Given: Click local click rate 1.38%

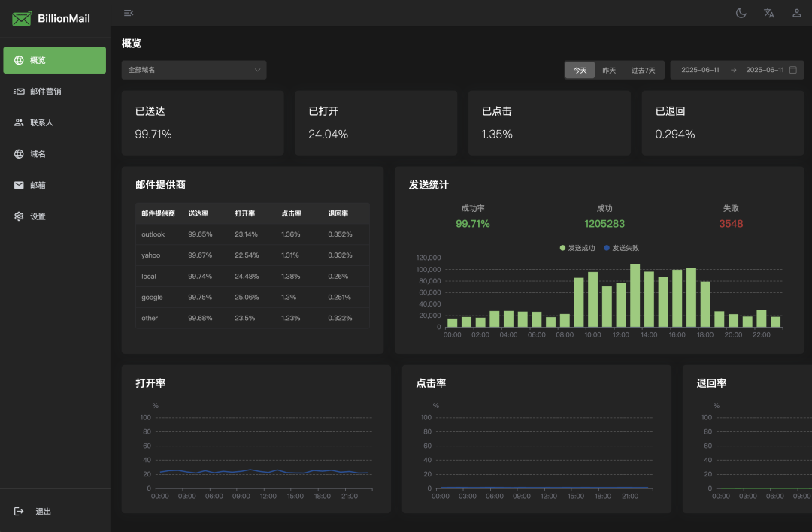Looking at the screenshot, I should tap(290, 277).
